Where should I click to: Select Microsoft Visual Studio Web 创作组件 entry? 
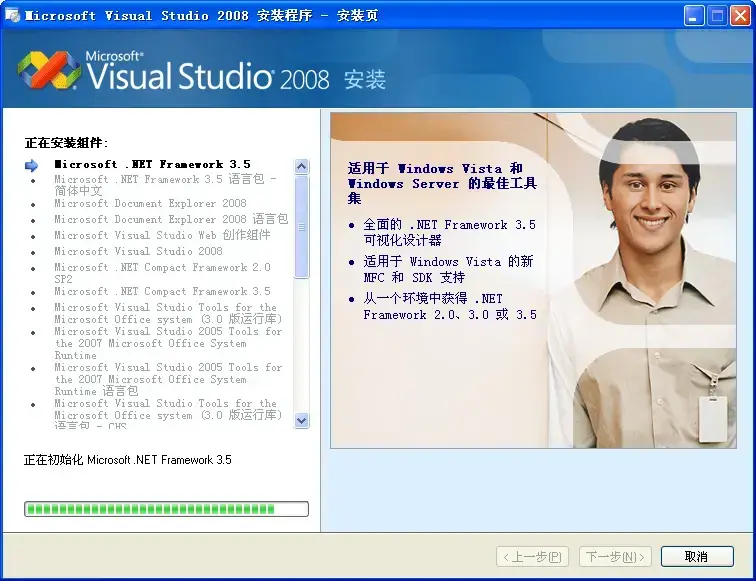(162, 235)
